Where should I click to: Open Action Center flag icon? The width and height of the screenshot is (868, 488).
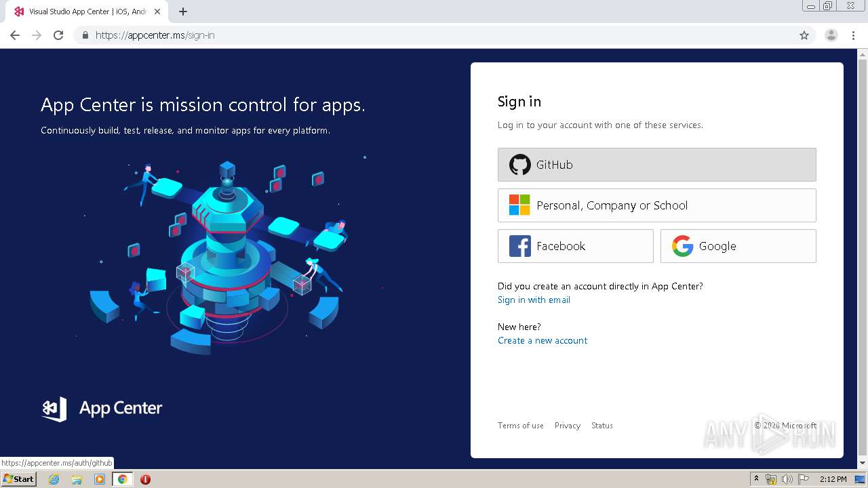coord(803,479)
